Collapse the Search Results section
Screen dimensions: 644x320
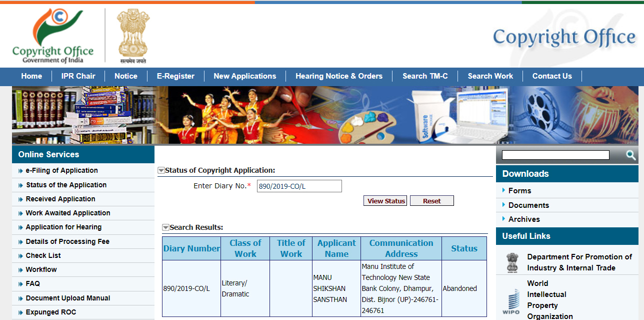click(165, 227)
